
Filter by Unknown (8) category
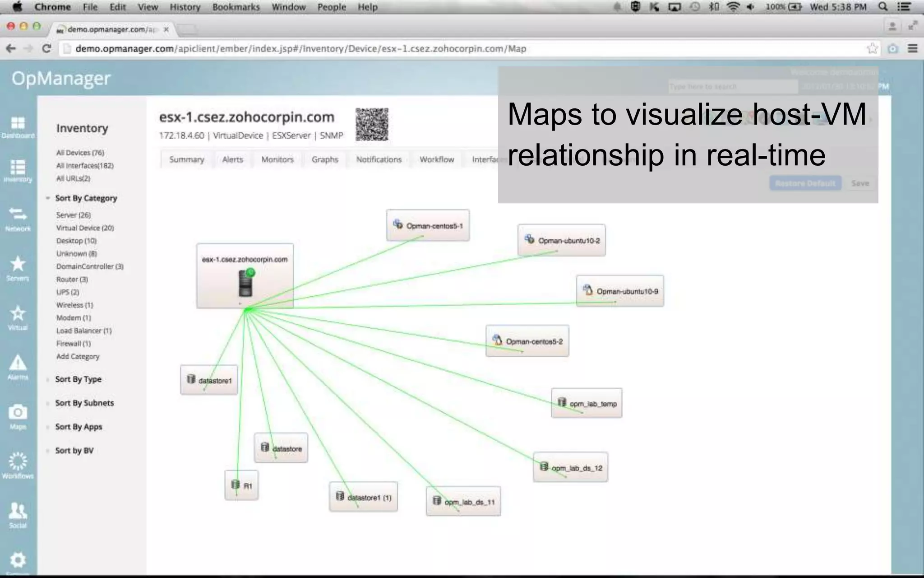(77, 253)
